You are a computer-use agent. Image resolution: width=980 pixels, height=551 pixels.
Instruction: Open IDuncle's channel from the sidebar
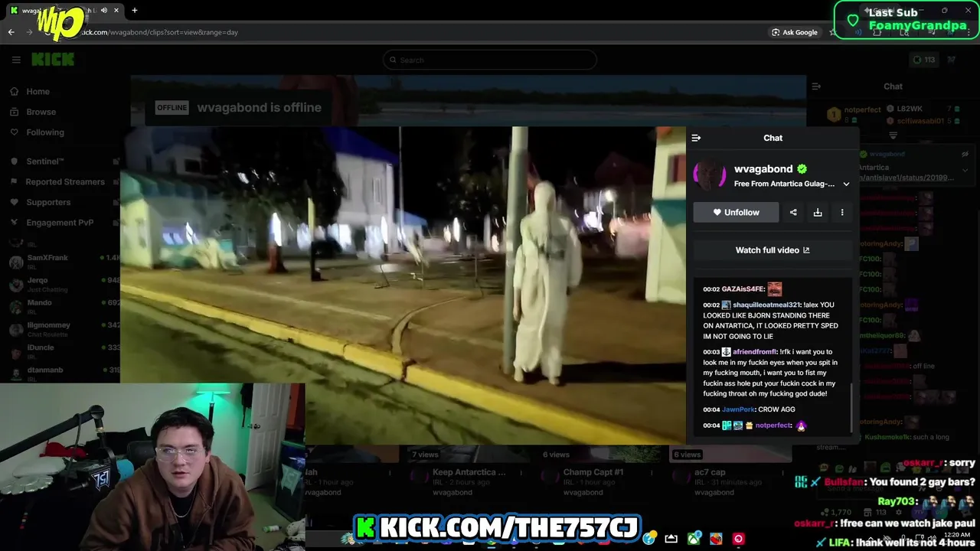[x=61, y=351]
